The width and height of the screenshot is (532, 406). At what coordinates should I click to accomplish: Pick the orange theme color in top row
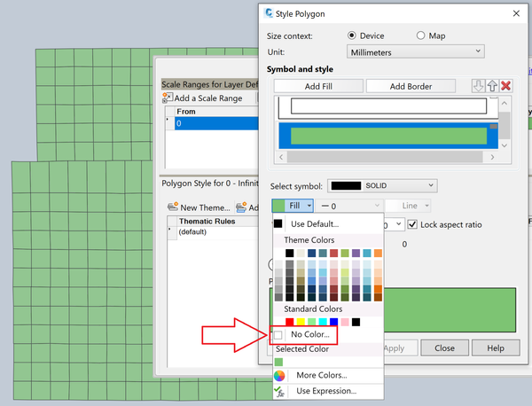point(378,253)
